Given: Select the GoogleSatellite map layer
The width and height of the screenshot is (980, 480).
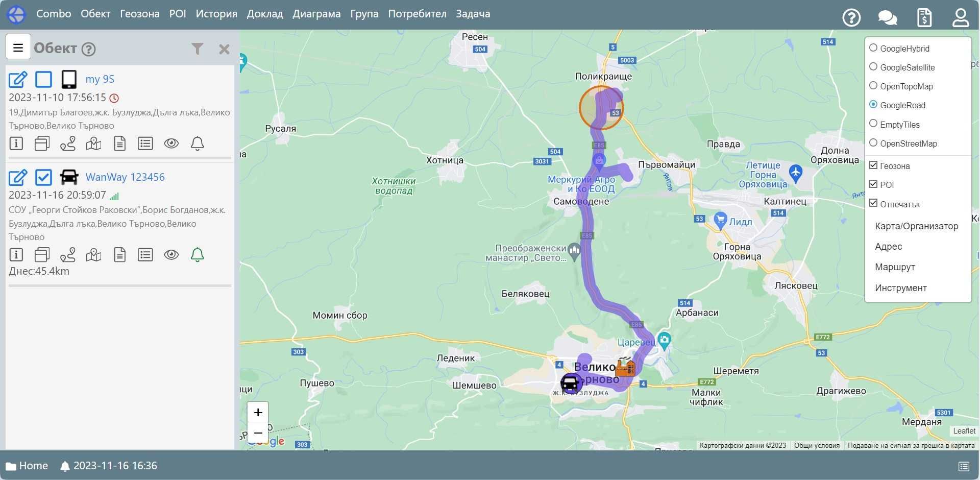Looking at the screenshot, I should tap(873, 67).
